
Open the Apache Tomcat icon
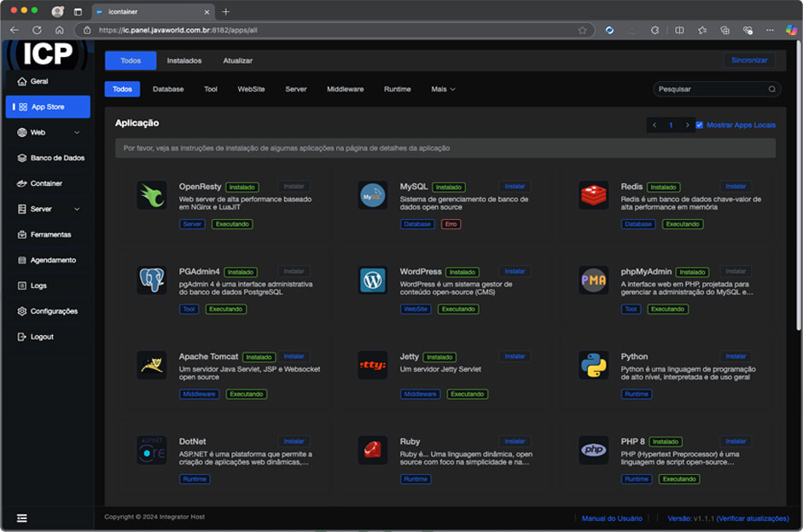pyautogui.click(x=152, y=365)
